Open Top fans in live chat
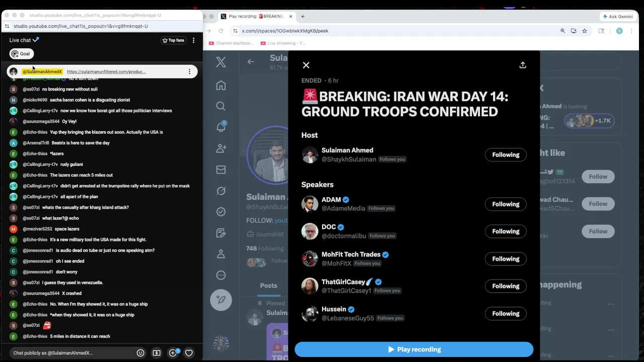This screenshot has width=644, height=362. [x=173, y=40]
